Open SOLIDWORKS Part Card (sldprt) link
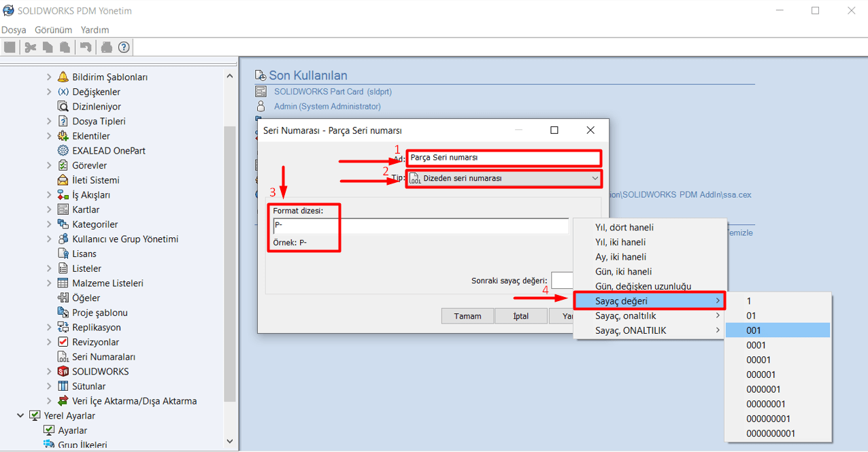 [x=333, y=91]
